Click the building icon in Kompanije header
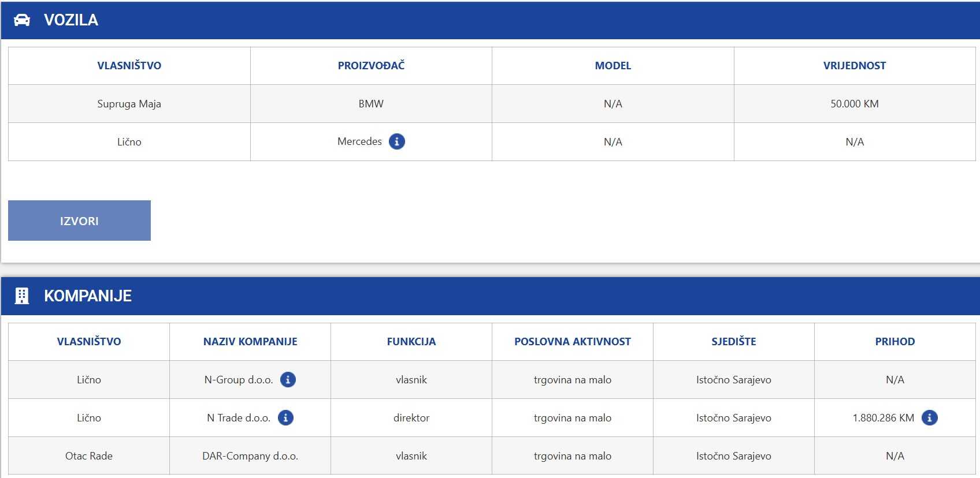This screenshot has height=478, width=980. (x=22, y=296)
